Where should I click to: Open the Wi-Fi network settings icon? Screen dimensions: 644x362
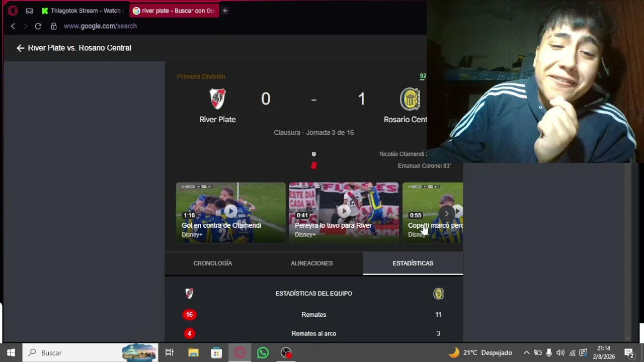[572, 353]
